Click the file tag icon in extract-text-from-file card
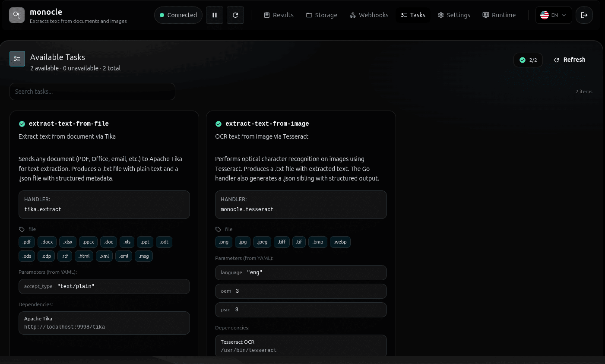This screenshot has height=364, width=605. click(22, 229)
